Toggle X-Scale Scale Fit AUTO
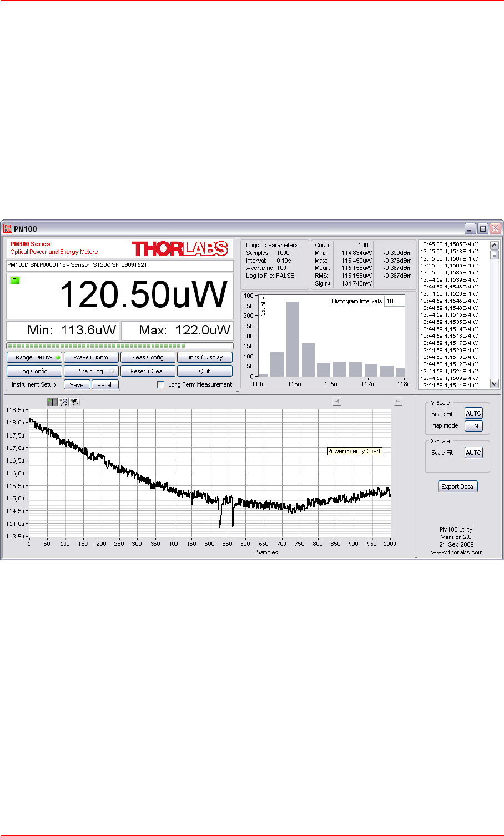This screenshot has height=836, width=504. (473, 453)
